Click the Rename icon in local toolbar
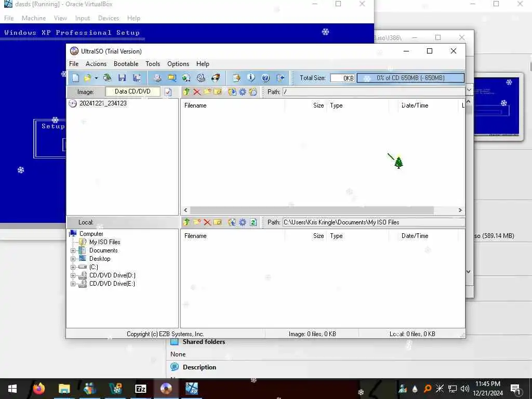Image resolution: width=532 pixels, height=399 pixels. [x=218, y=222]
